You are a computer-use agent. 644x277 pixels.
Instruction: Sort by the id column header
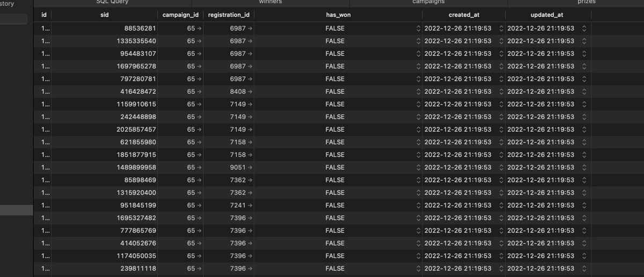43,15
